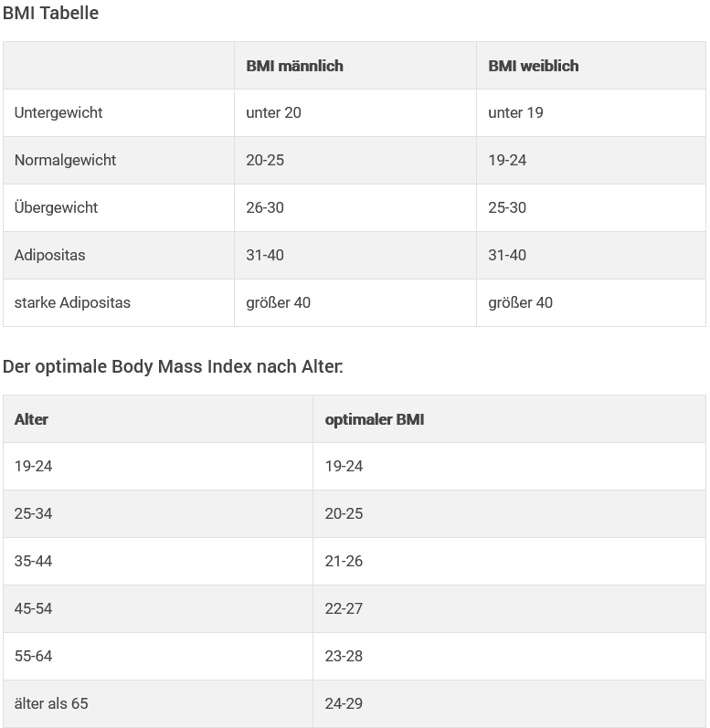Screen dimensions: 710x728
Task: Click the "Untergewicht" row label
Action: coord(58,113)
